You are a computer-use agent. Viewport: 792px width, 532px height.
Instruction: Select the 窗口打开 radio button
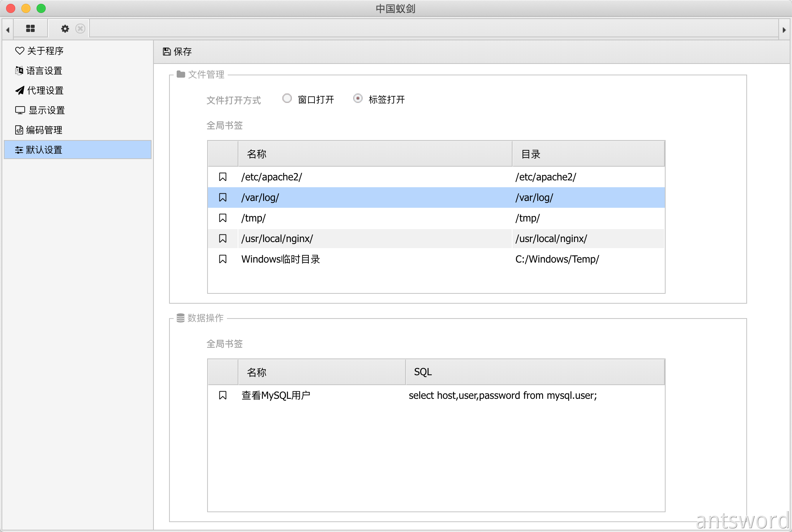[x=287, y=99]
